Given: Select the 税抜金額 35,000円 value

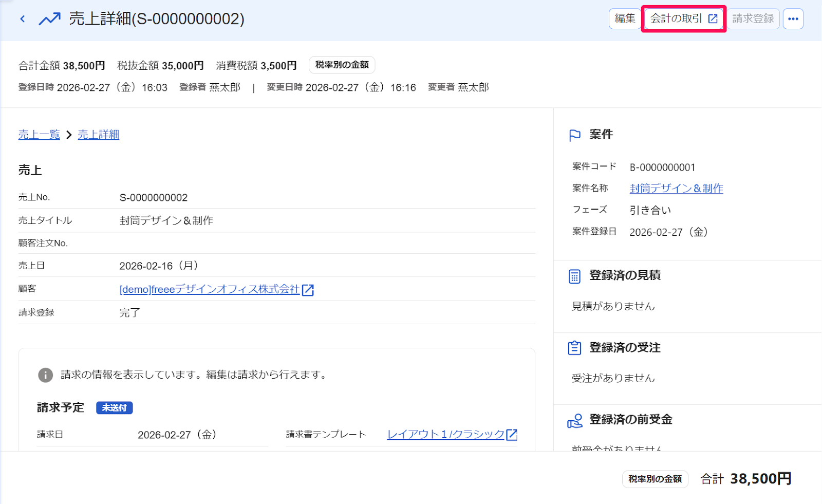Looking at the screenshot, I should 160,66.
